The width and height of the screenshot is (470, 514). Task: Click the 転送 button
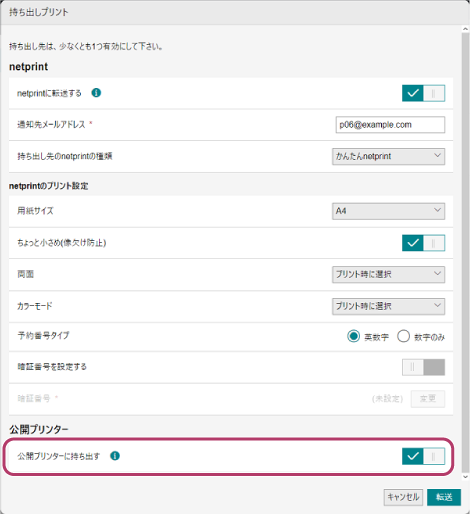[x=444, y=497]
